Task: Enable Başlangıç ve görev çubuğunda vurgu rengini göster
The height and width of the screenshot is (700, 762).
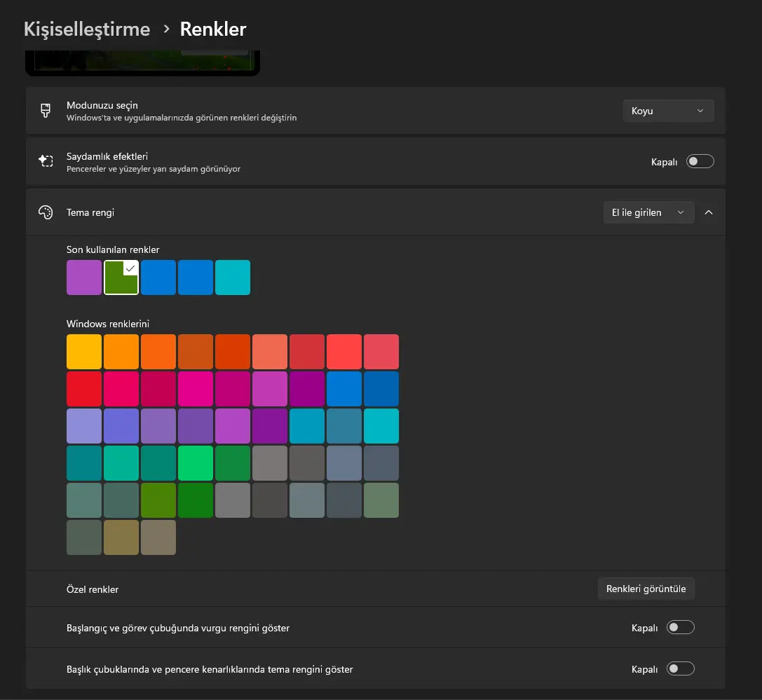Action: pyautogui.click(x=681, y=627)
